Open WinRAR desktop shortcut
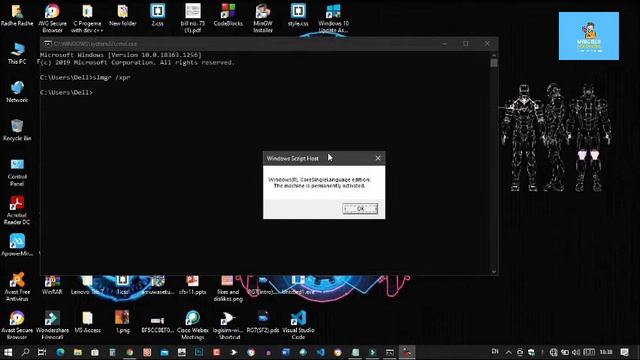 (x=52, y=285)
